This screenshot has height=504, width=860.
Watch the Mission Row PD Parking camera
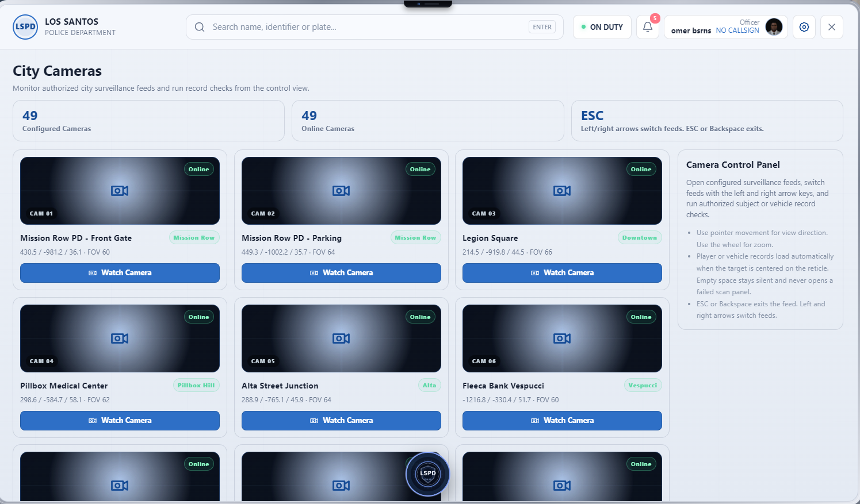[341, 273]
